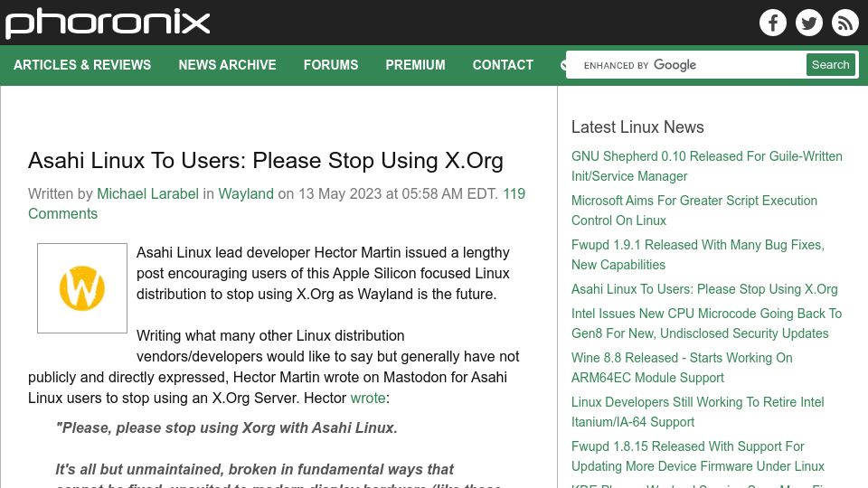
Task: Click the Phoronix logo in header
Action: coord(108,23)
